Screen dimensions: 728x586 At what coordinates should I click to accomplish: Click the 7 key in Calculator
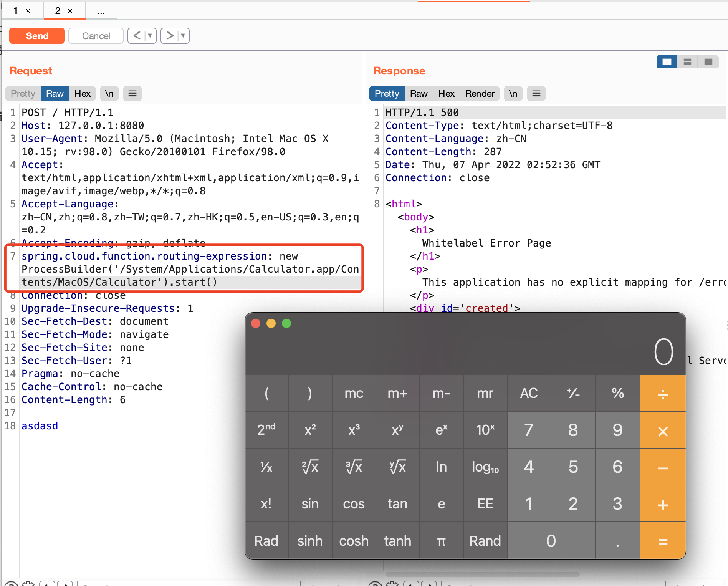tap(529, 430)
